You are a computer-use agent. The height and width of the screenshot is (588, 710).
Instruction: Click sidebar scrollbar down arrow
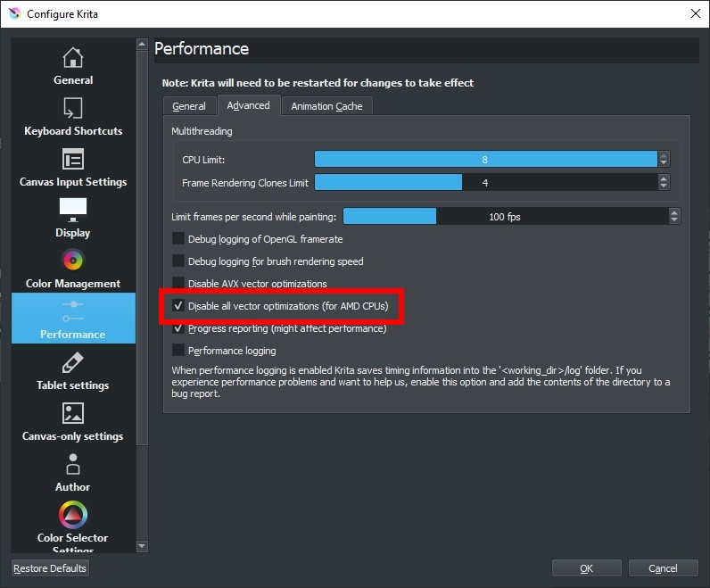point(142,546)
